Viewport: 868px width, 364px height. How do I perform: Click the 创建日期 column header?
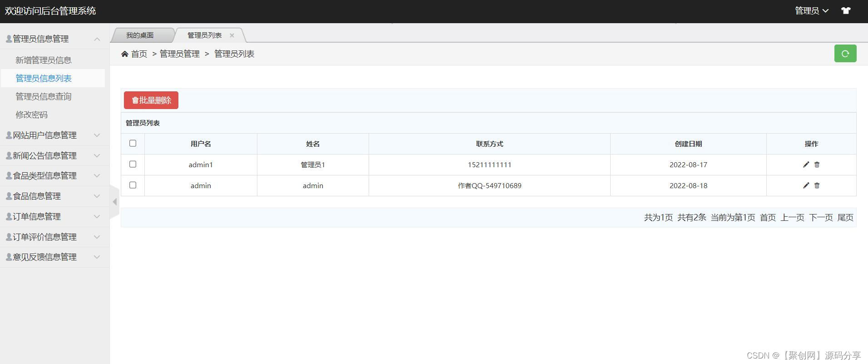click(688, 144)
